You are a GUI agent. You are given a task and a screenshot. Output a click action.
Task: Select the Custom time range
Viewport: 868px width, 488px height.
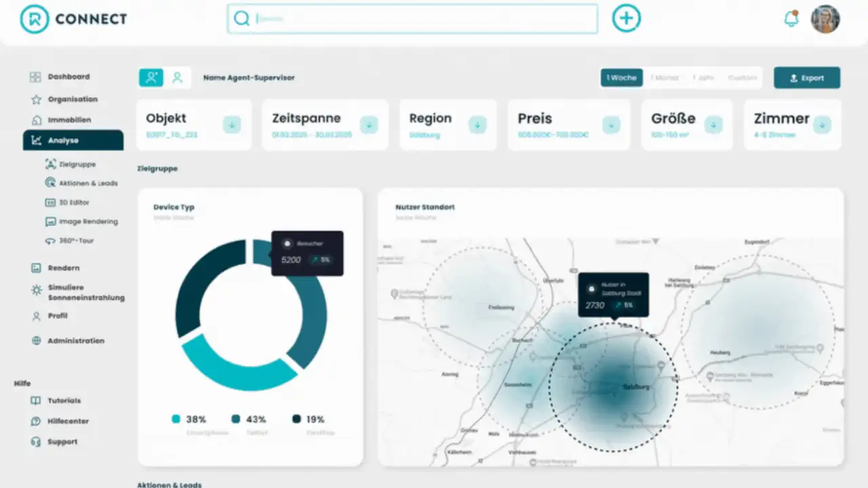point(743,78)
